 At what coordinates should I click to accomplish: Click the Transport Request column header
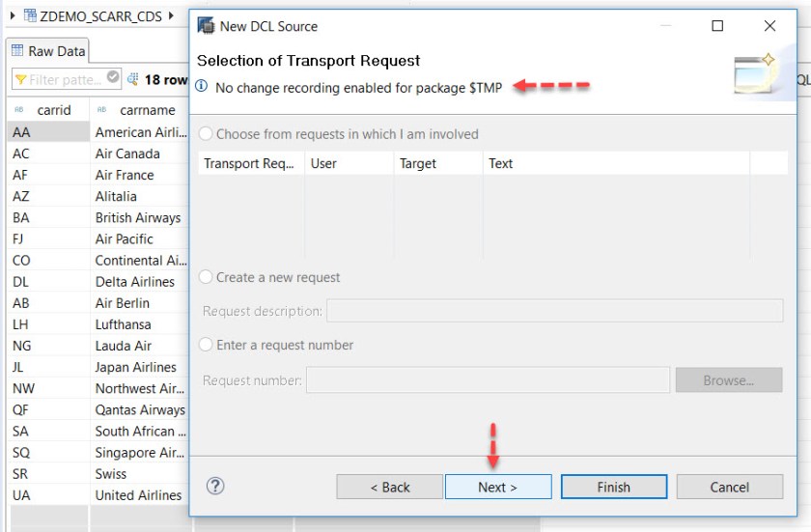pyautogui.click(x=250, y=163)
